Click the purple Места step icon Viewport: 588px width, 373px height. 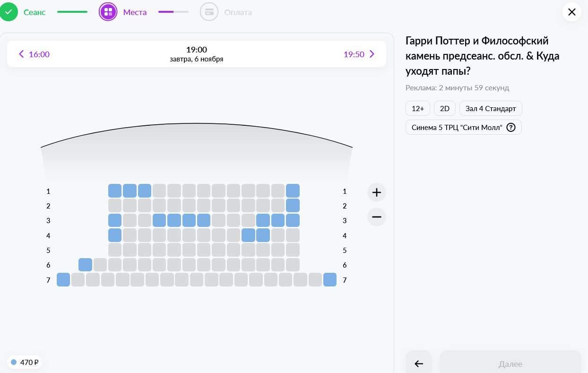click(x=108, y=12)
